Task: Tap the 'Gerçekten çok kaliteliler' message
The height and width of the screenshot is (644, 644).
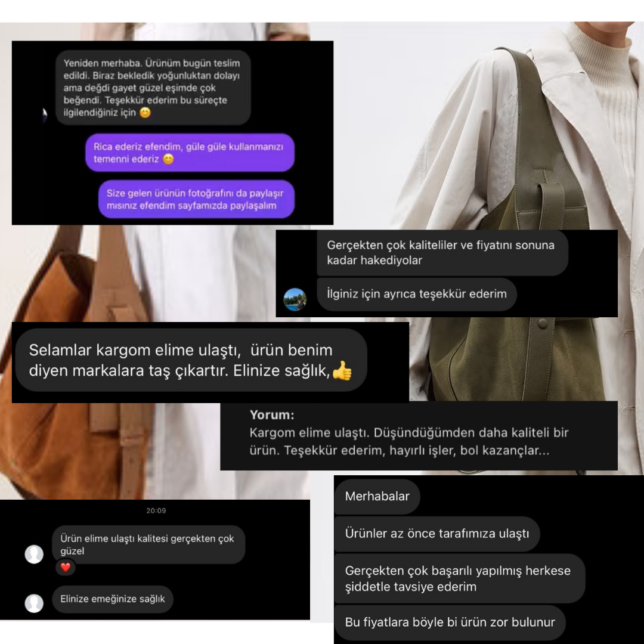Action: click(442, 253)
